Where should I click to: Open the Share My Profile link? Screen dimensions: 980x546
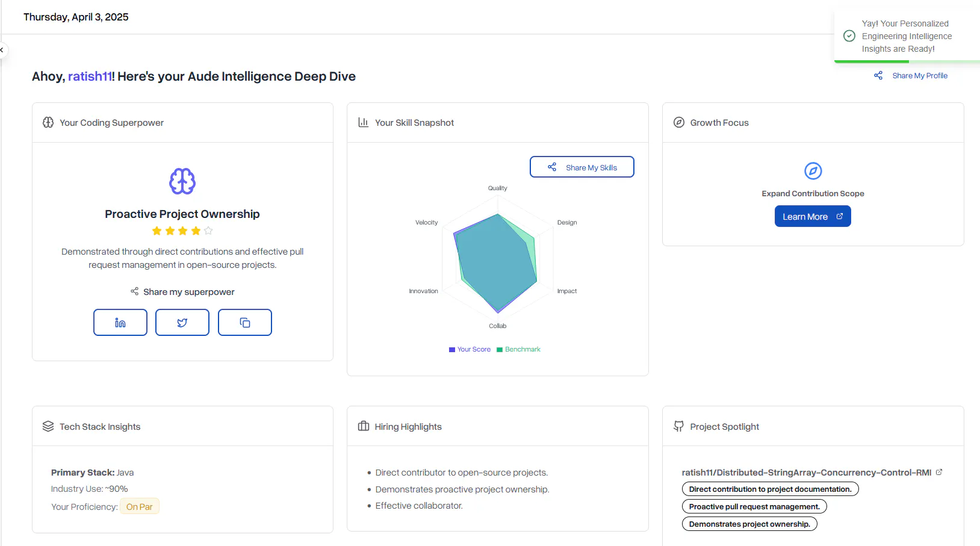[x=920, y=76]
